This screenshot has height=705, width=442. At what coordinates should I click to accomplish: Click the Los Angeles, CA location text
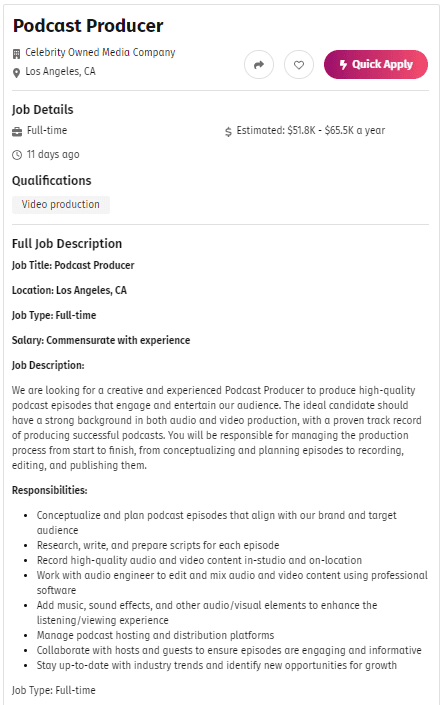tap(60, 71)
